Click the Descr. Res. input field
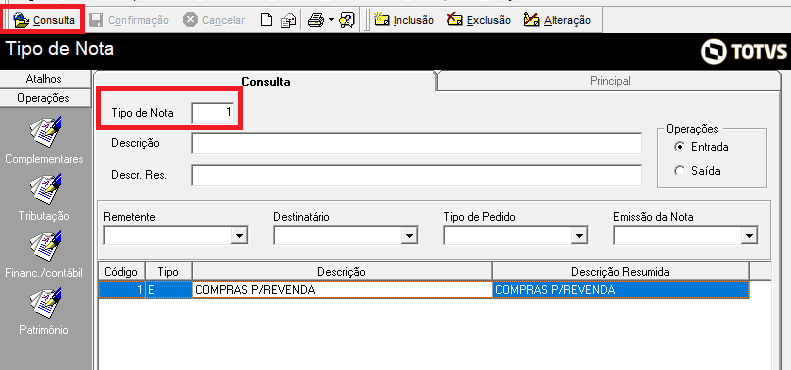Viewport: 791px width, 370px height. tap(417, 175)
